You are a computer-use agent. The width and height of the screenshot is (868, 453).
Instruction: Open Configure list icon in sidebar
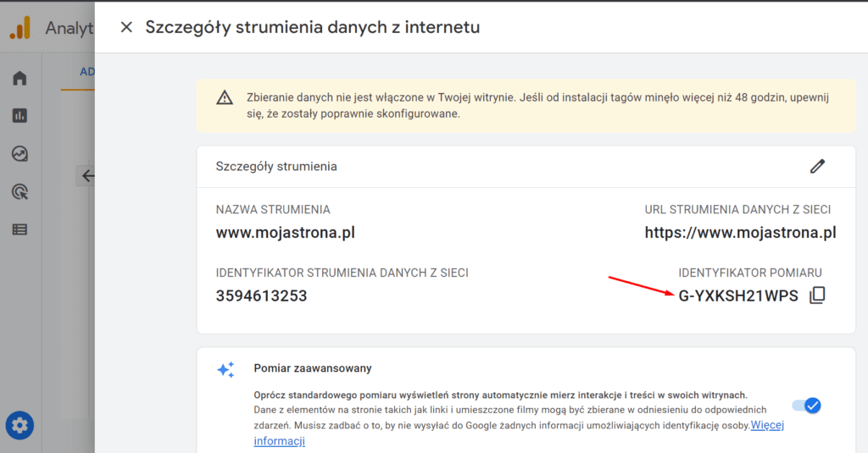pos(20,229)
